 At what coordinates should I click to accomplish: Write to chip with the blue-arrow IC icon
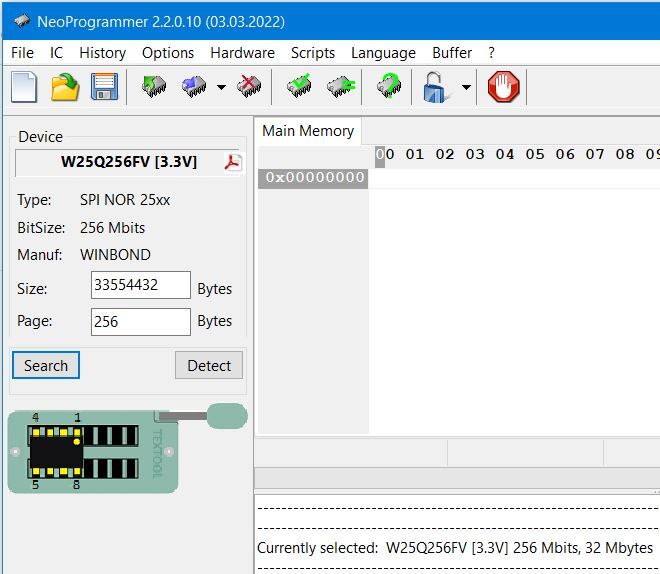click(194, 86)
